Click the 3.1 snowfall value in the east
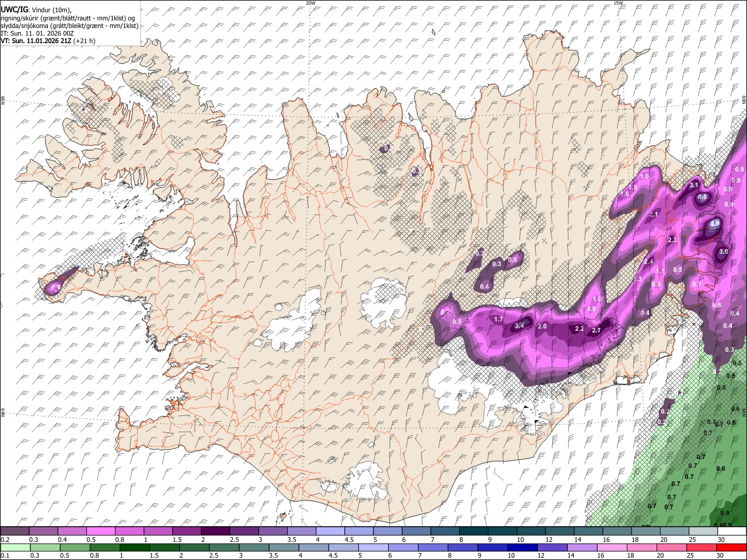Image resolution: width=747 pixels, height=560 pixels. 694,185
